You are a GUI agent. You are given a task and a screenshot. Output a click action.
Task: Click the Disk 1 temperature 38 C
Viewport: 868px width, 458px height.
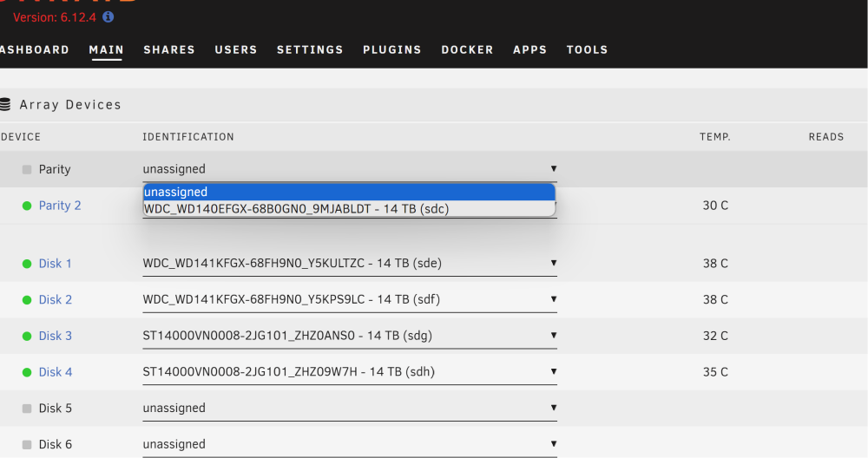click(715, 264)
